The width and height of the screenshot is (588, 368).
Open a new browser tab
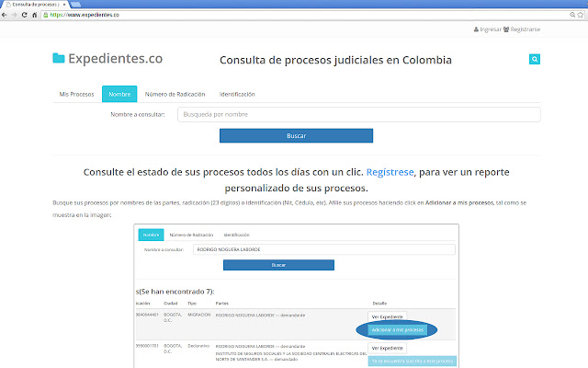click(75, 5)
